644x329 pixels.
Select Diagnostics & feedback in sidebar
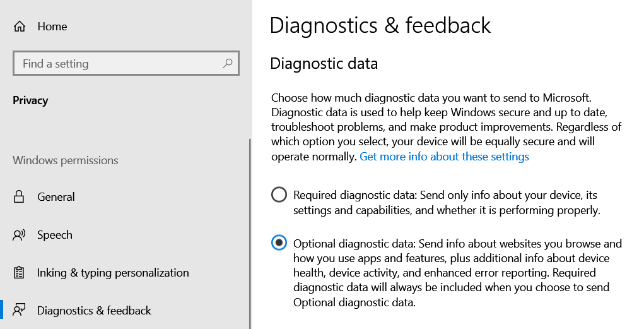point(94,311)
